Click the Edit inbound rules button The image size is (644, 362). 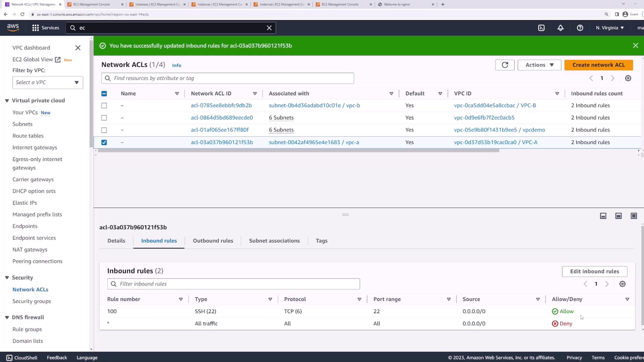pos(594,271)
